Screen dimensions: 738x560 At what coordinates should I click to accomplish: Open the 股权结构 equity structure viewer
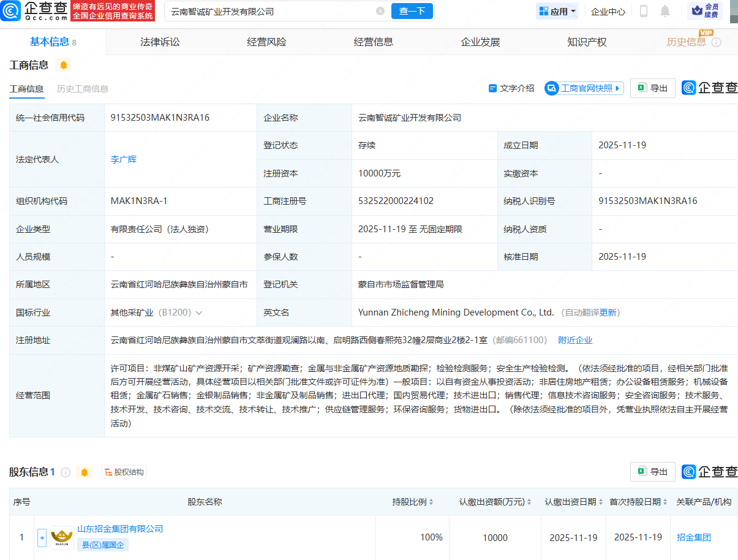point(123,472)
